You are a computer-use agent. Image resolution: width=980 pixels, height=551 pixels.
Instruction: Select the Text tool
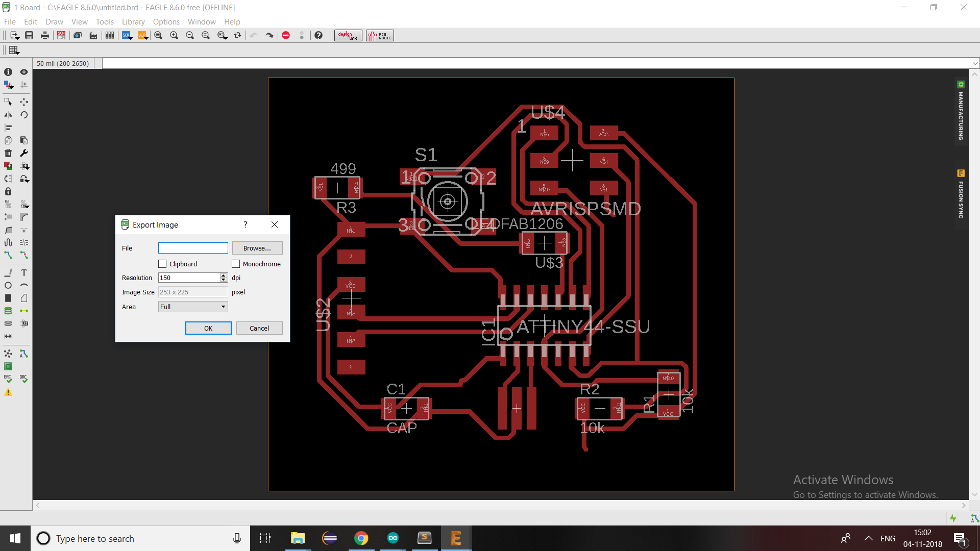[x=23, y=272]
